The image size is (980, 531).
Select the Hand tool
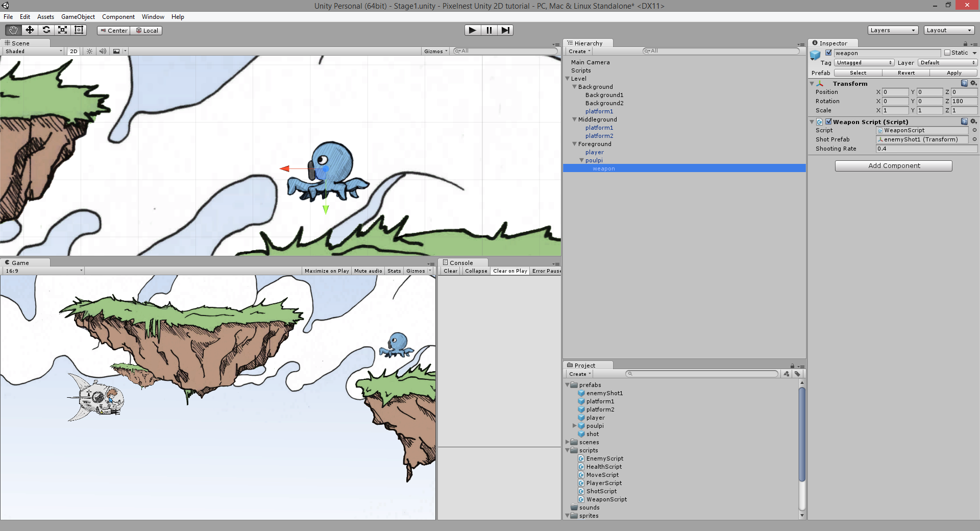(13, 30)
